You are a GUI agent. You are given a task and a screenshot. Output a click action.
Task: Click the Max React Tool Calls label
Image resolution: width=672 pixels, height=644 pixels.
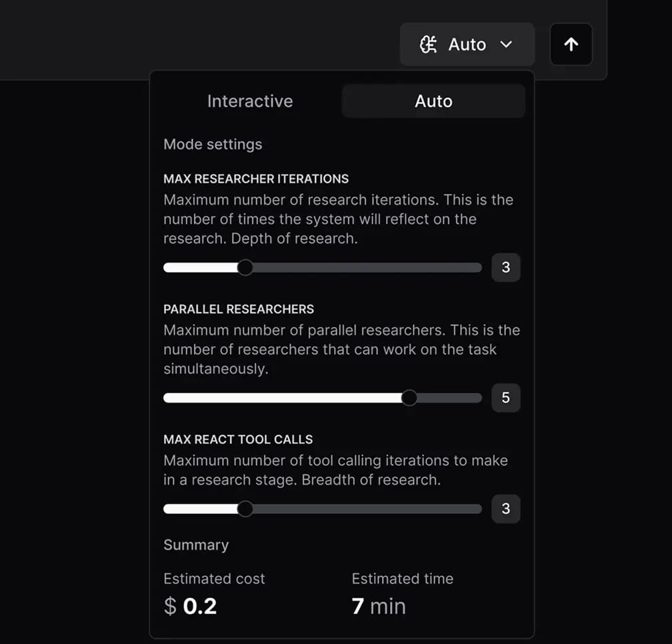point(238,439)
